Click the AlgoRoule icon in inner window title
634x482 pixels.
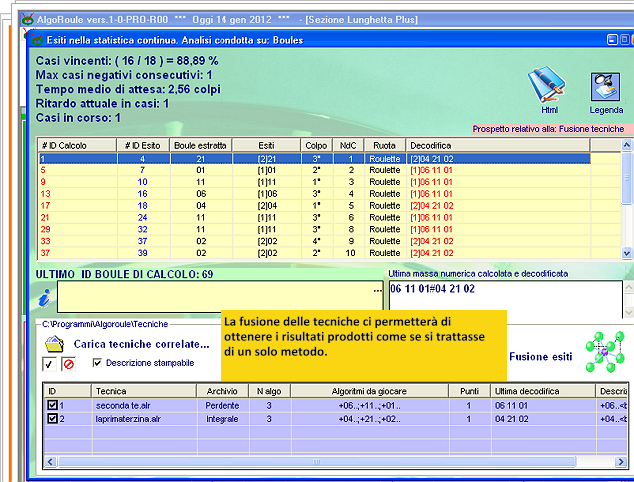[37, 40]
